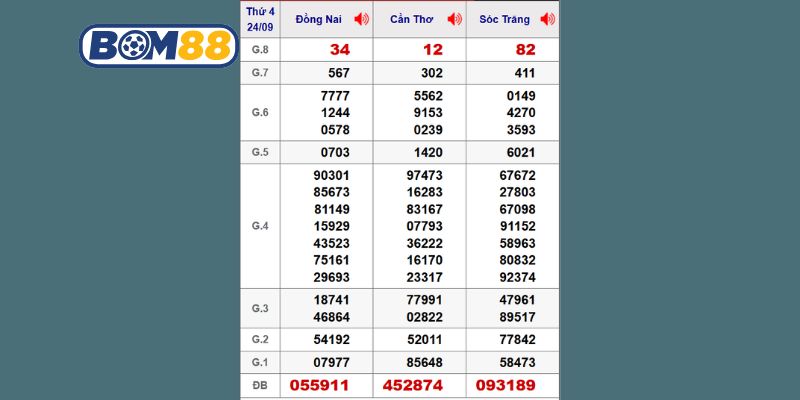The height and width of the screenshot is (400, 800).
Task: Click G.4 value 67672
Action: 517,176
